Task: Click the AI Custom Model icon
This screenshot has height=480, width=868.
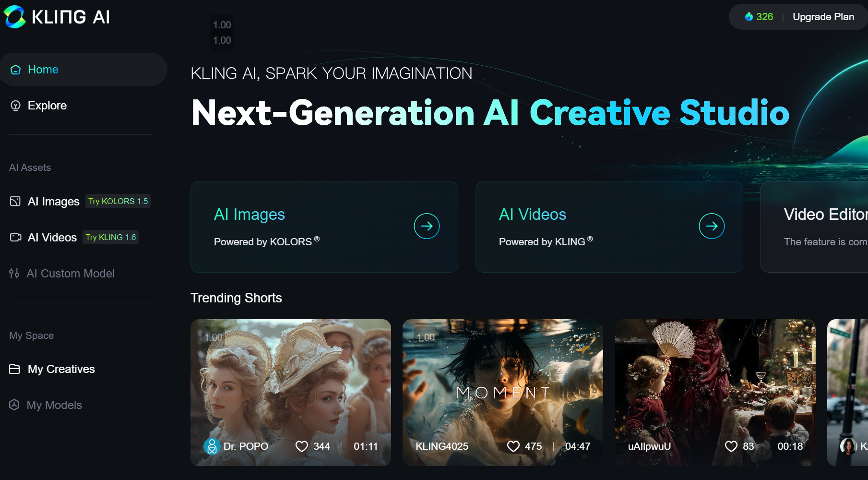Action: click(x=14, y=273)
